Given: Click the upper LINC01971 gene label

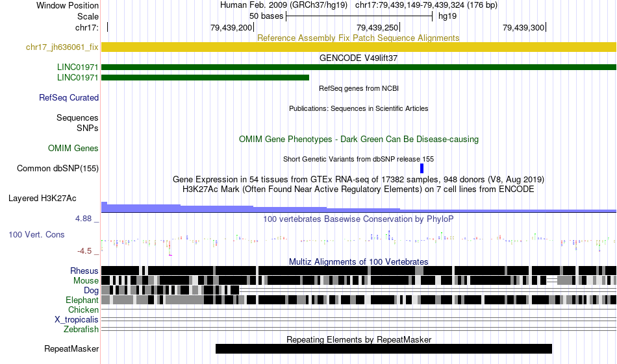Looking at the screenshot, I should click(77, 67).
